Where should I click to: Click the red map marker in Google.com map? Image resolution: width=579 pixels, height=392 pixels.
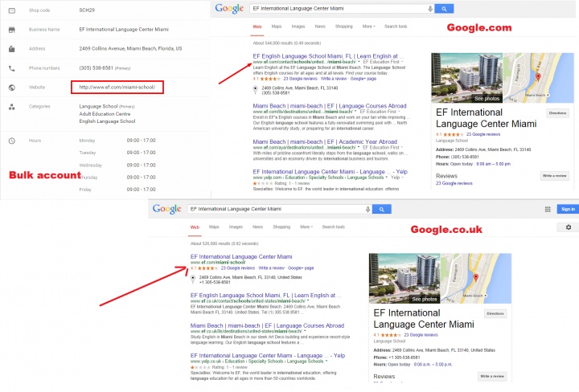[x=538, y=77]
